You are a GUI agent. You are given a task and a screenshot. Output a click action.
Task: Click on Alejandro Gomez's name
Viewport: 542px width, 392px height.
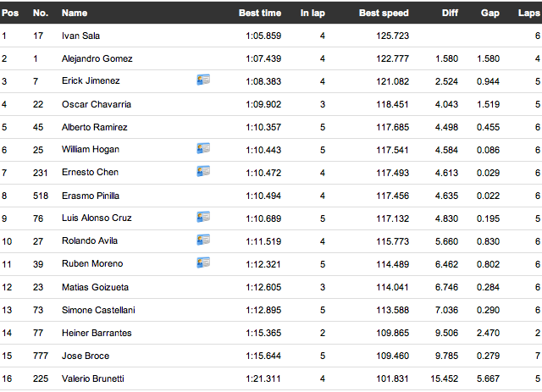[97, 58]
